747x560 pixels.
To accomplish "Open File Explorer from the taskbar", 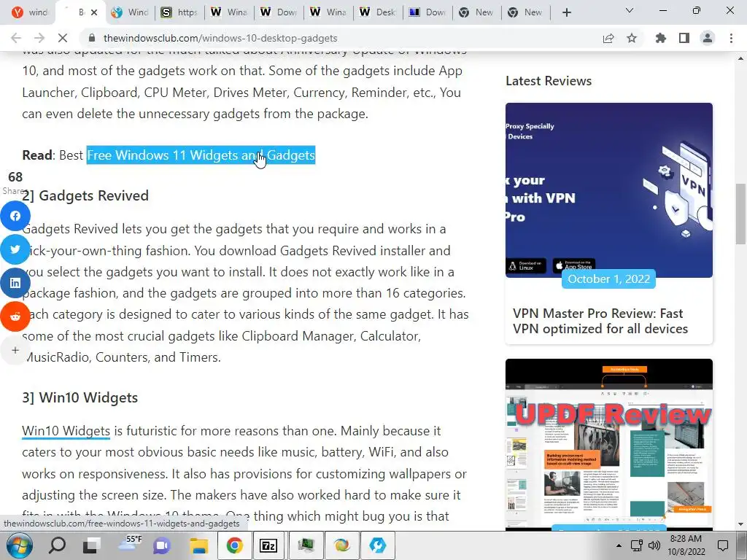I will (198, 545).
